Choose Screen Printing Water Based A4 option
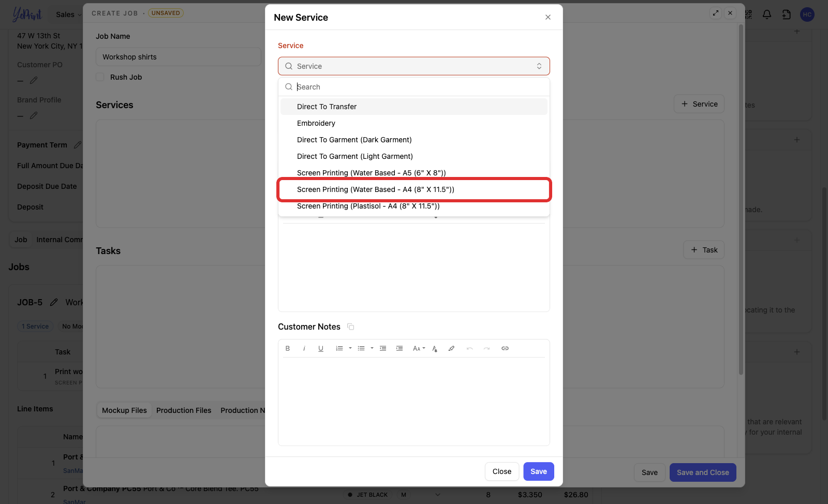Image resolution: width=828 pixels, height=504 pixels. tap(414, 189)
